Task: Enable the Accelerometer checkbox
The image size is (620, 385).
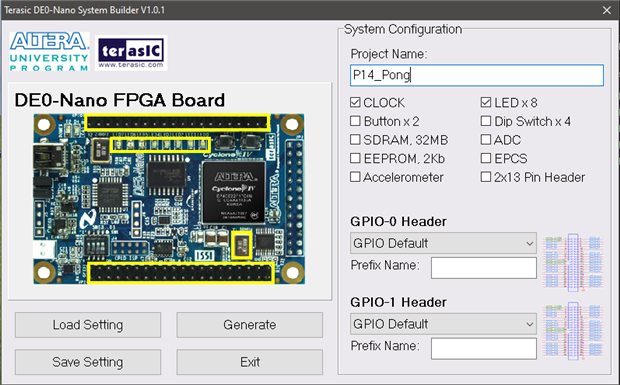Action: 355,177
